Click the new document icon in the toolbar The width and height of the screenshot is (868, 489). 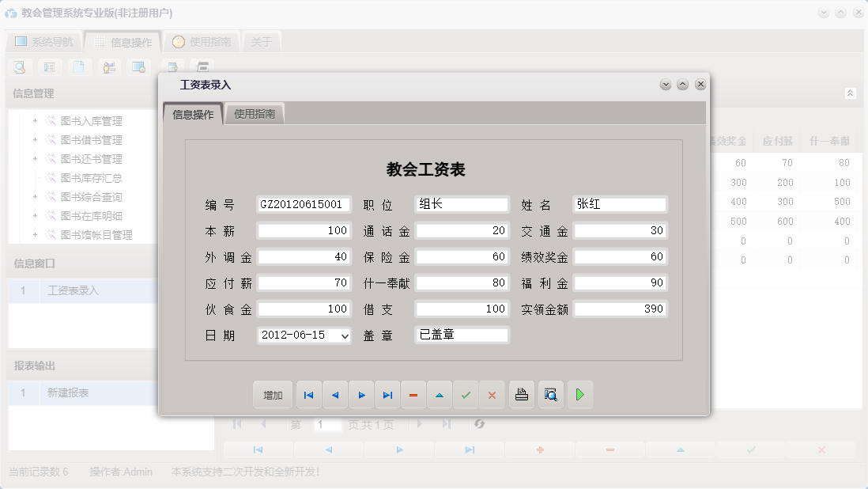tap(80, 67)
